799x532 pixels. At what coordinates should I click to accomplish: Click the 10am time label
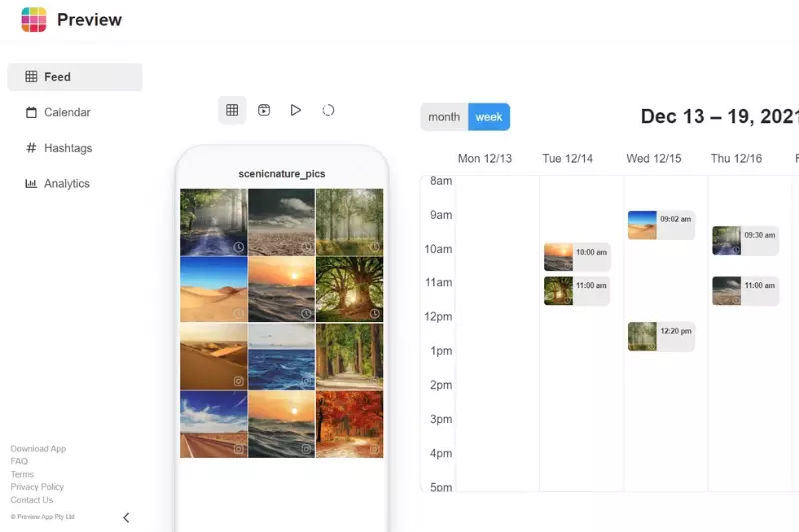pyautogui.click(x=438, y=249)
